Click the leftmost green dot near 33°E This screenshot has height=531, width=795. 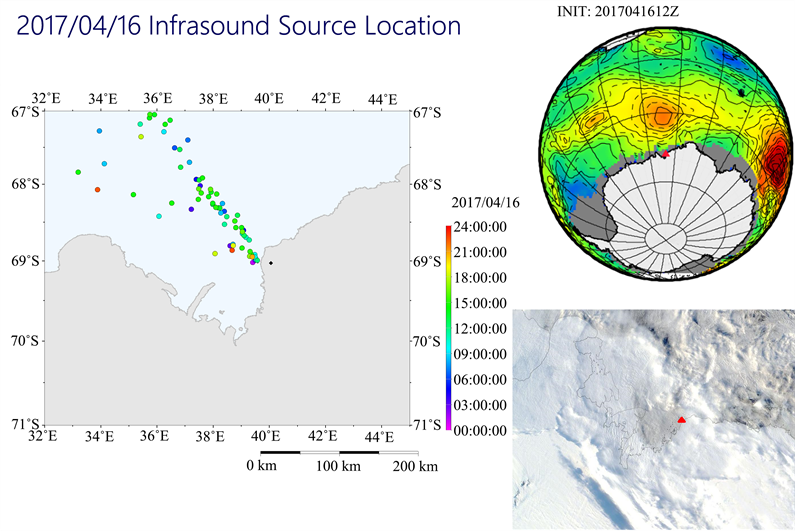78,172
